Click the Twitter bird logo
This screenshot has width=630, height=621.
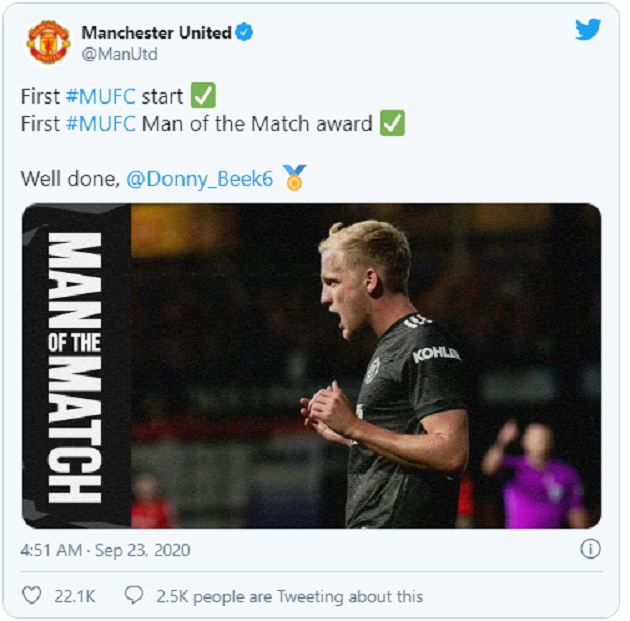(588, 30)
